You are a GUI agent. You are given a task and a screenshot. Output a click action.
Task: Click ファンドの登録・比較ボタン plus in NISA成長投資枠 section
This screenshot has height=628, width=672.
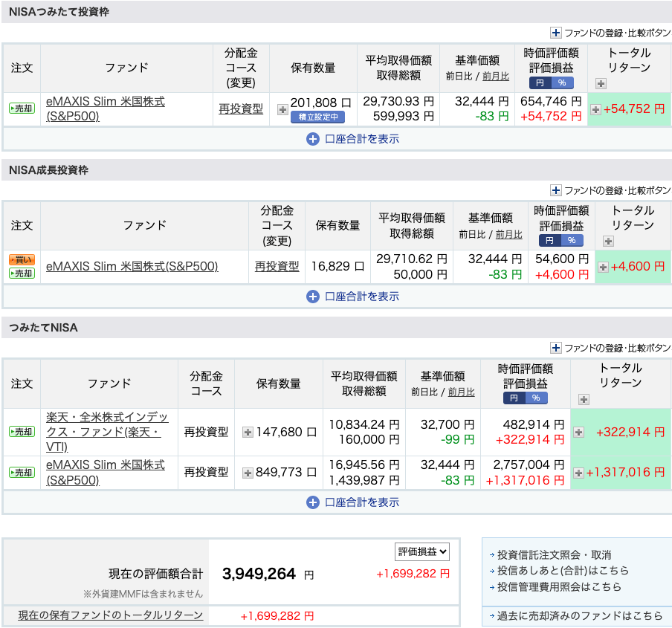coord(555,190)
